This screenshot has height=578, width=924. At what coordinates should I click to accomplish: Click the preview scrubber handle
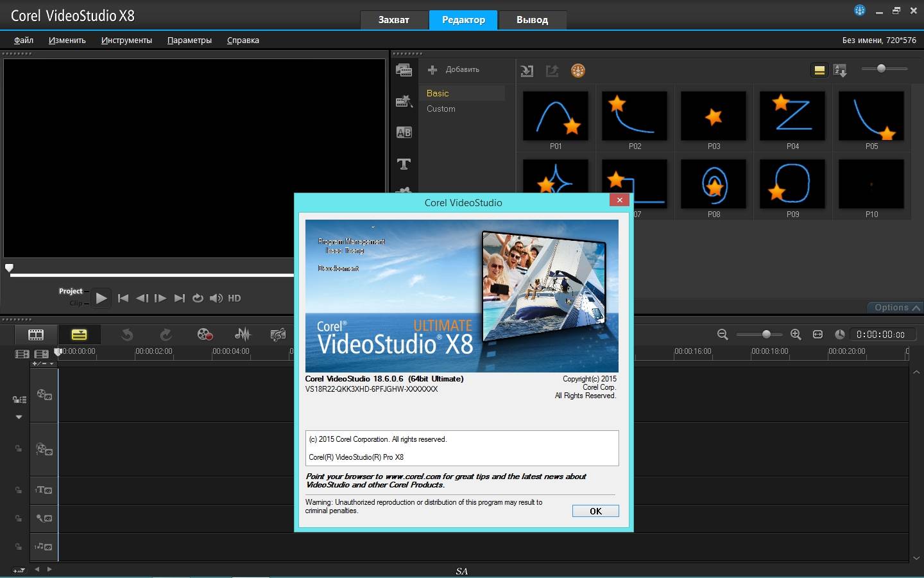coord(9,268)
